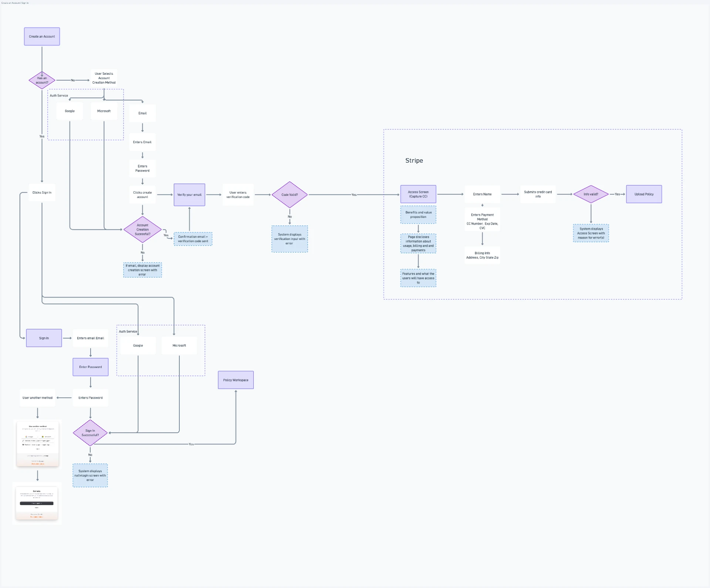Click the 'Billing Info' address node
The image size is (710, 588).
point(482,255)
